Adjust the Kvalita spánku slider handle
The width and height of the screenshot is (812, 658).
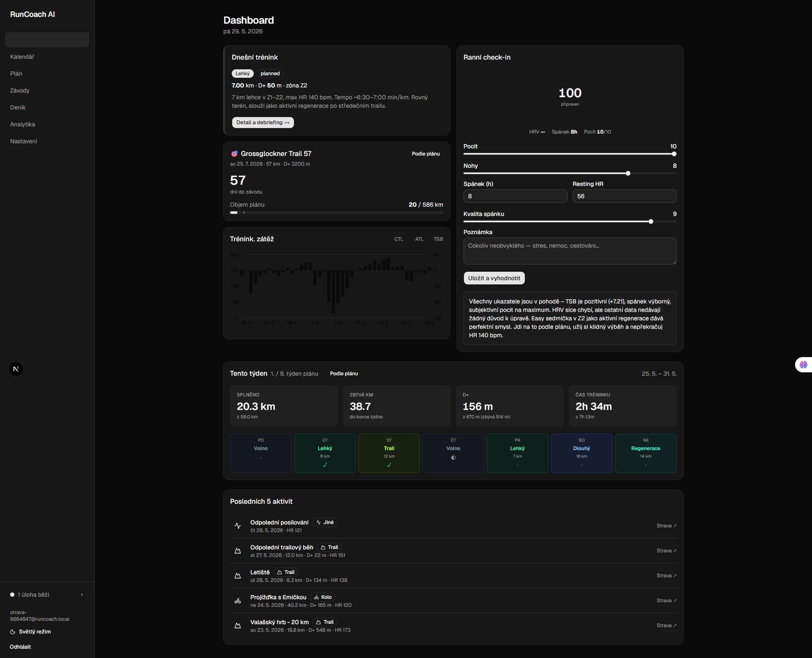(651, 221)
